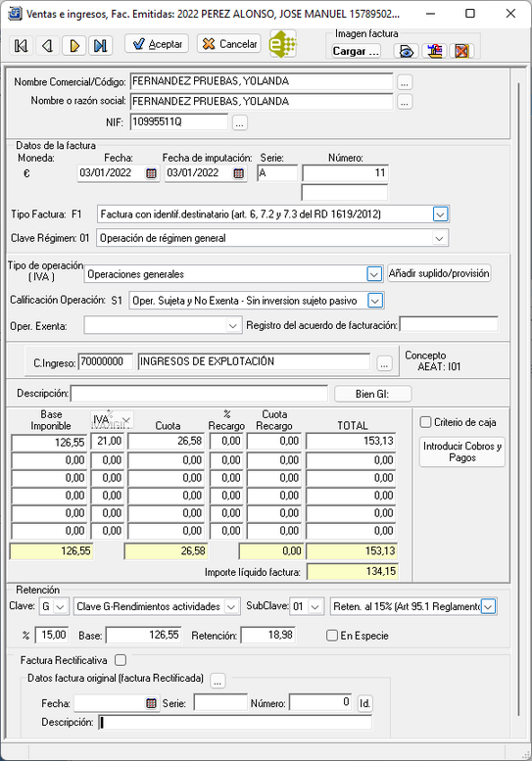Viewport: 532px width, 761px height.
Task: Browse C.Ingreso account ellipsis button
Action: [384, 363]
